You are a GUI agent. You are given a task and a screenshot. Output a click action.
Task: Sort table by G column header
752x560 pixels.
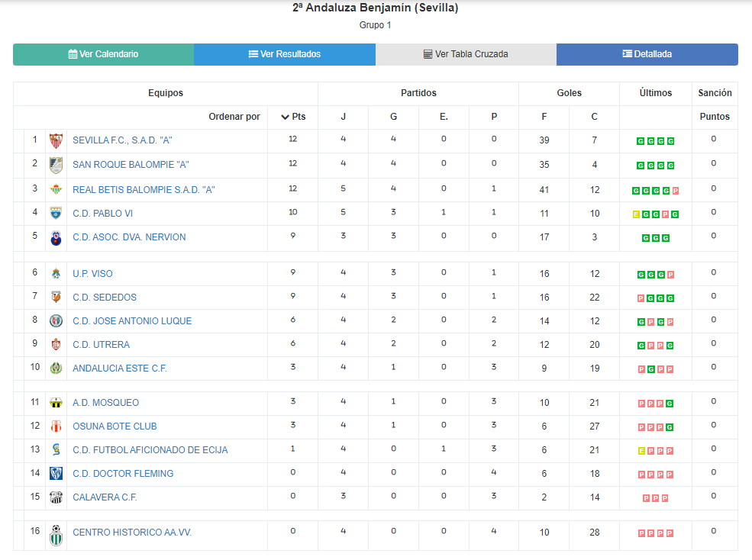tap(393, 117)
